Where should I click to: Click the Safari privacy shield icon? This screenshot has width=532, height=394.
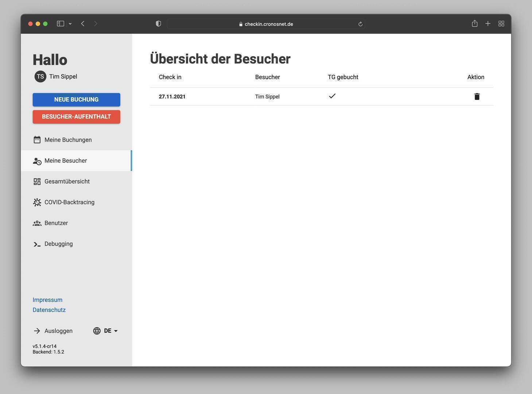tap(158, 24)
